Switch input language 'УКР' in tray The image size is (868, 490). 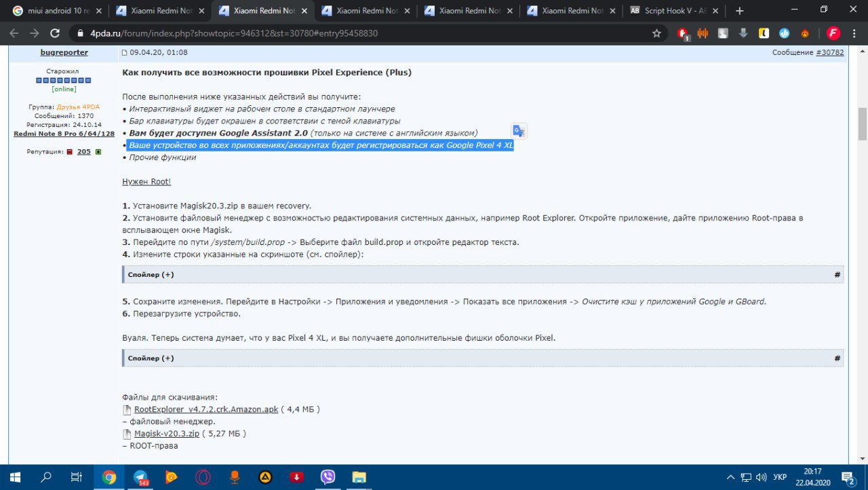pyautogui.click(x=780, y=477)
